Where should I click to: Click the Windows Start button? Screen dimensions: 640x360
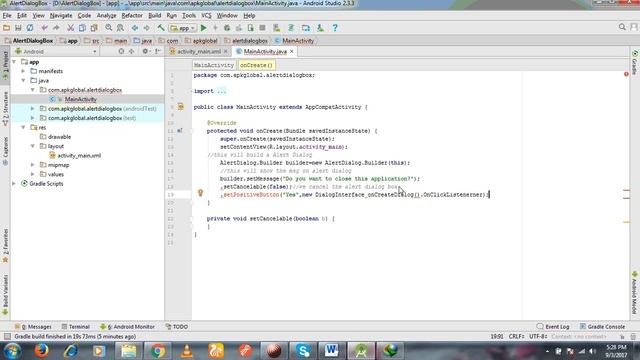coord(12,351)
